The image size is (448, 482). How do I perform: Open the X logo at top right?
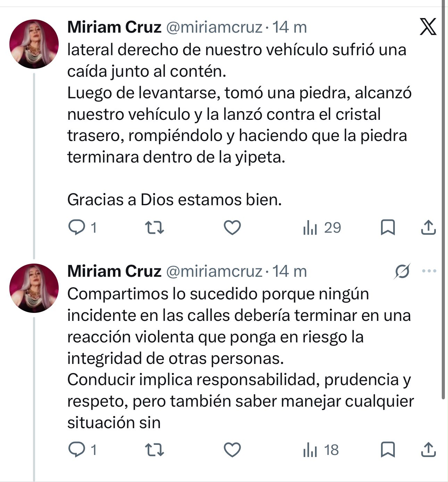[428, 27]
